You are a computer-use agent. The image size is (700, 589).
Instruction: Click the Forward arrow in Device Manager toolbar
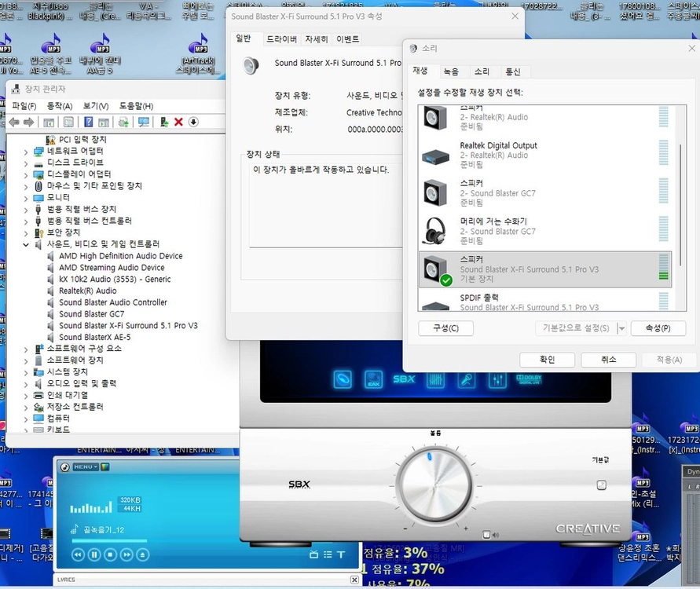point(28,123)
